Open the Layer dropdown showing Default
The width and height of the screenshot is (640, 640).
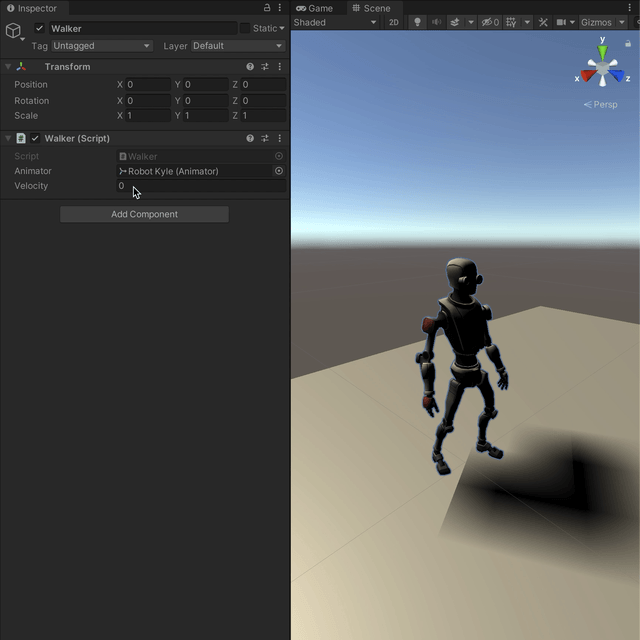tap(238, 46)
